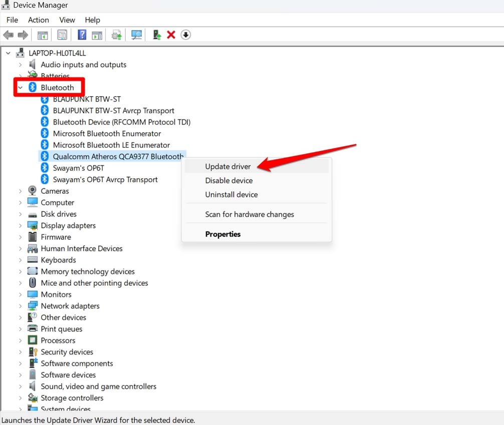Click Scan for hardware changes monitor icon
Screen dimensions: 504x425
pos(136,35)
